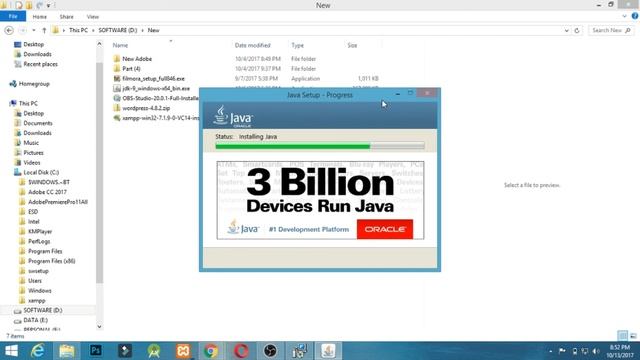Open OBS Studio from the taskbar
Viewport: 640px width, 360px height.
click(270, 351)
